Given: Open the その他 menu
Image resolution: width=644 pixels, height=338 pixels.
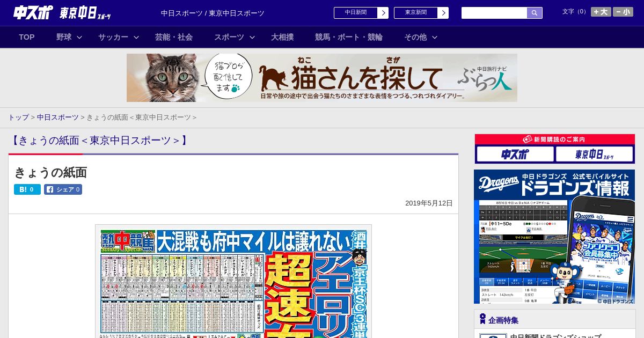Looking at the screenshot, I should click(x=415, y=37).
